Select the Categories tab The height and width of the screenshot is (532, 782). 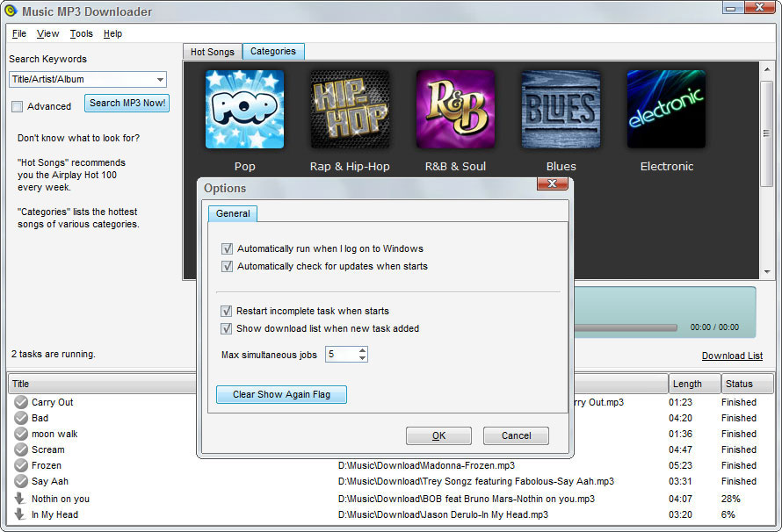pyautogui.click(x=273, y=51)
